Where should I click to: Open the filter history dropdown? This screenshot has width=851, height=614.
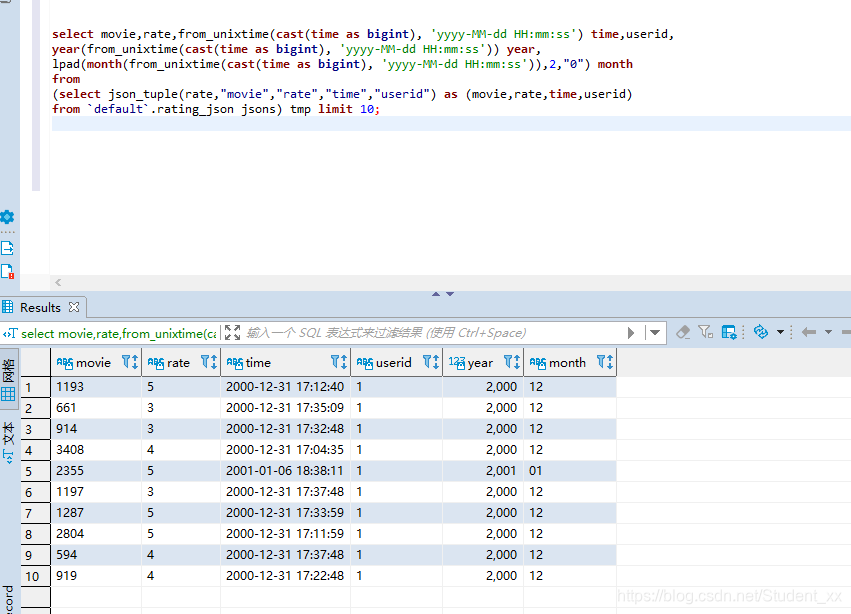(655, 332)
